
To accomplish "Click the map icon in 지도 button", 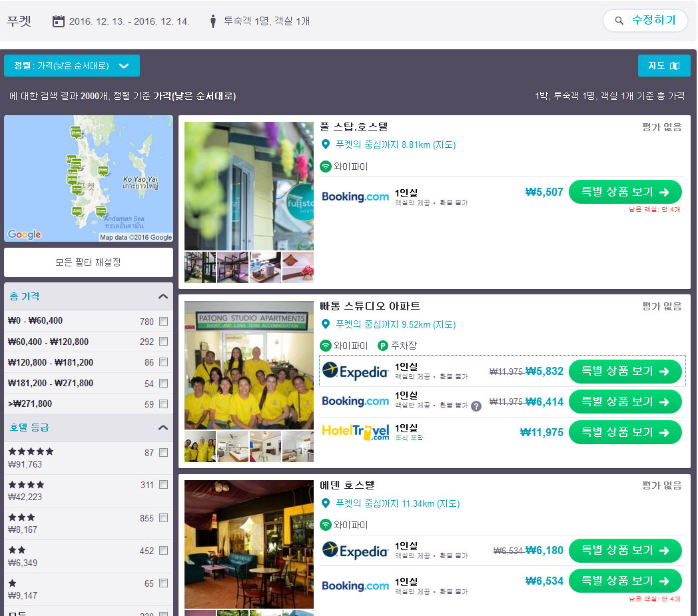I will 675,66.
